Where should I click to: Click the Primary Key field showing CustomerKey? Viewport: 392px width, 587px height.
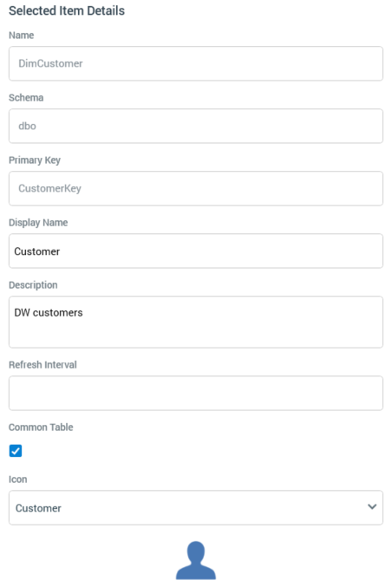click(196, 188)
